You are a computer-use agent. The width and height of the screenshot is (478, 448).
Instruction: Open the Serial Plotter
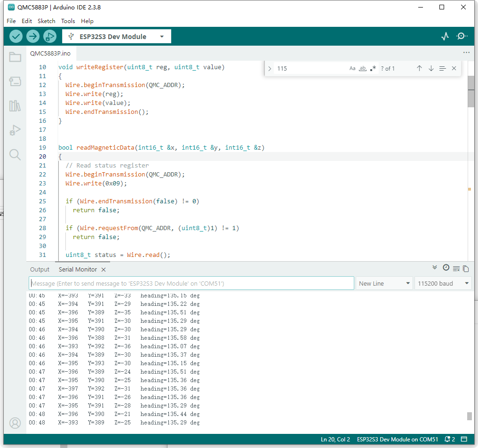click(445, 36)
